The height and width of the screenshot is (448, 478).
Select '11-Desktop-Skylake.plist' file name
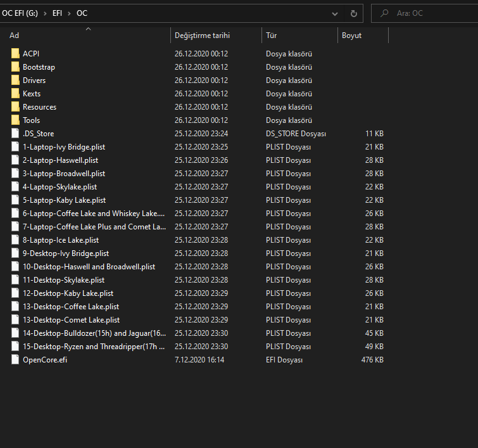tap(64, 280)
